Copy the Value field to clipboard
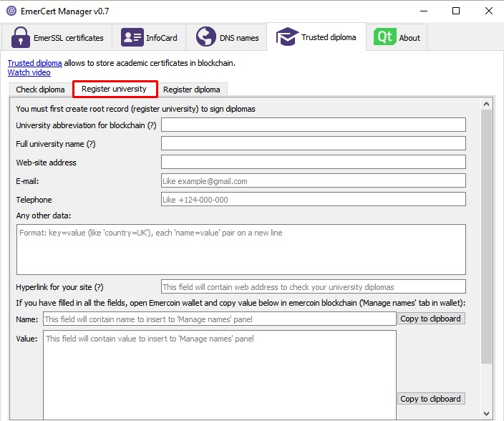The width and height of the screenshot is (504, 421). 431,399
